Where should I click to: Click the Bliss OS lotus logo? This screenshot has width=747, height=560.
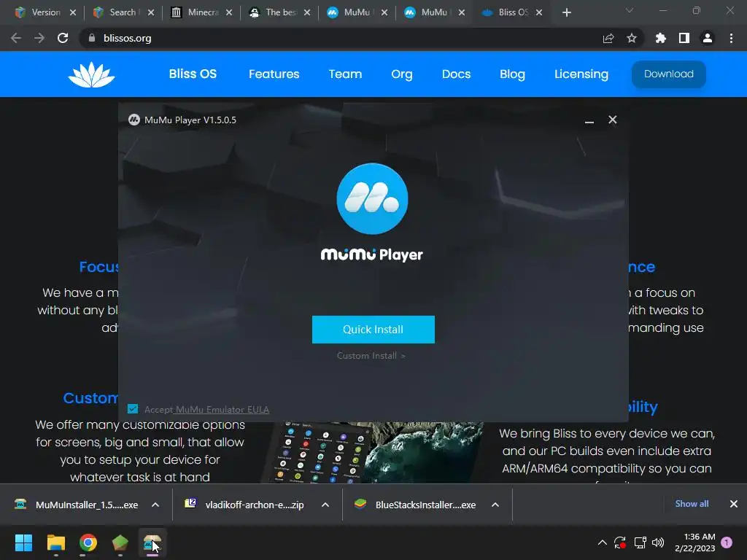91,75
